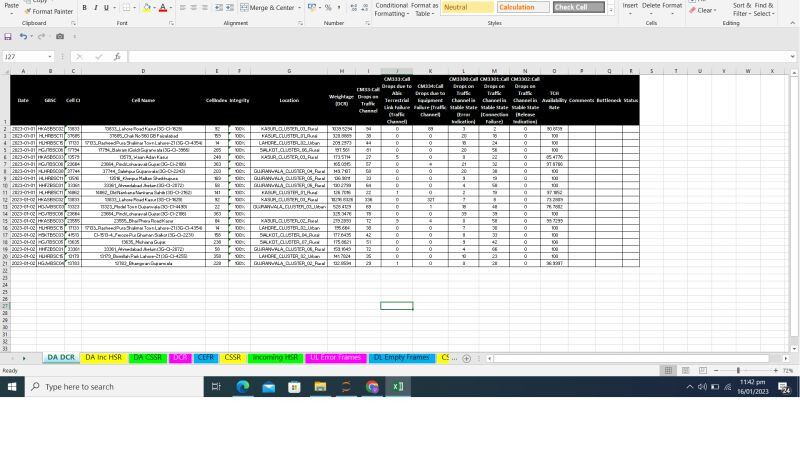Apply the Neutral cell style
The image size is (800, 450).
(467, 7)
